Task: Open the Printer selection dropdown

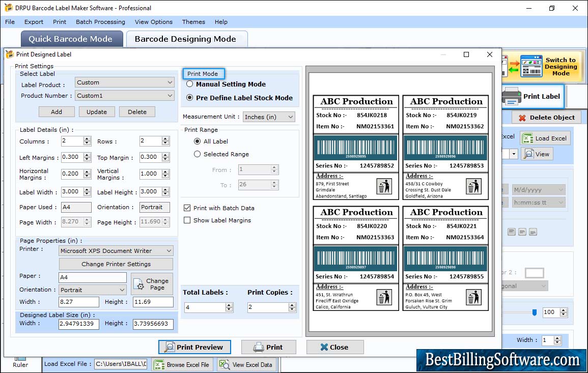Action: 116,251
